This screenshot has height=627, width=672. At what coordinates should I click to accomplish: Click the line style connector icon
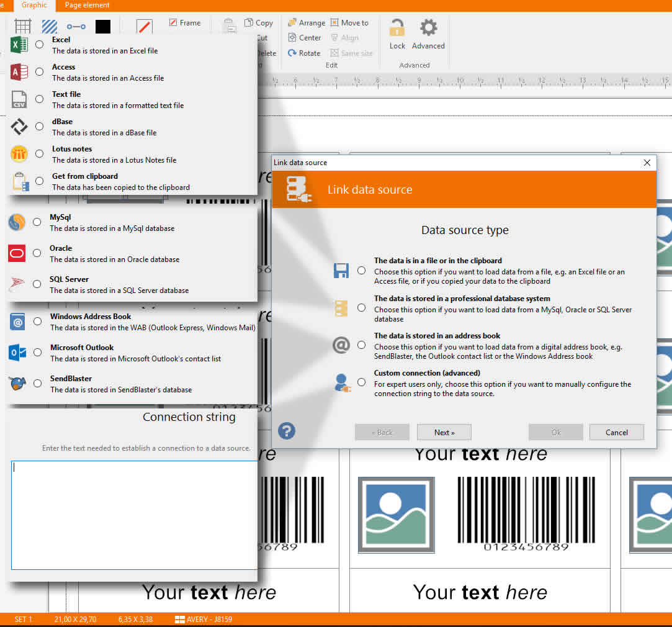76,27
